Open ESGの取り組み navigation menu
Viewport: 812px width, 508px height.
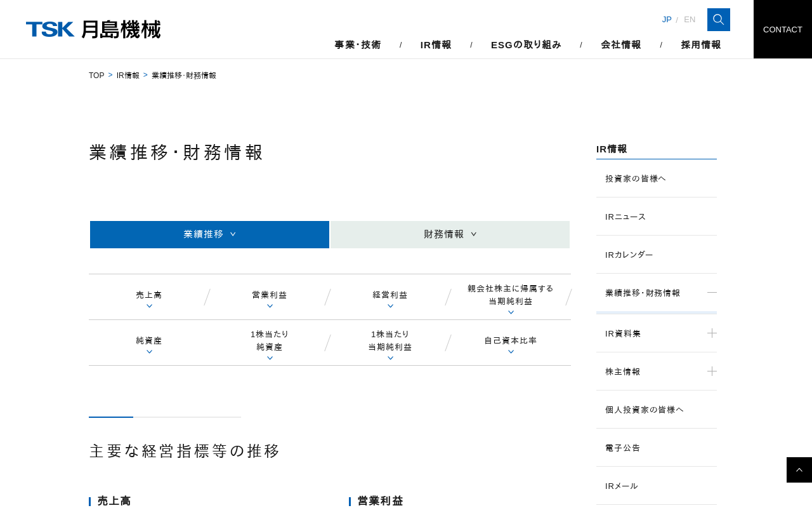coord(526,44)
